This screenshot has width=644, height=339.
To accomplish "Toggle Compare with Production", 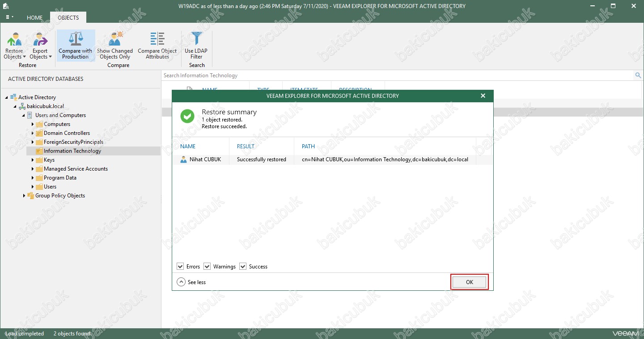I will point(76,46).
